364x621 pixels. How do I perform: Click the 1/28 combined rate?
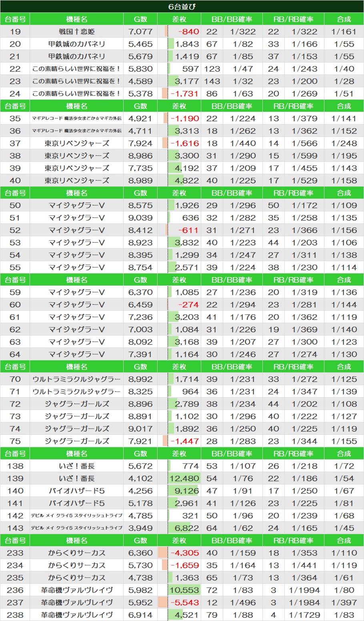click(344, 81)
